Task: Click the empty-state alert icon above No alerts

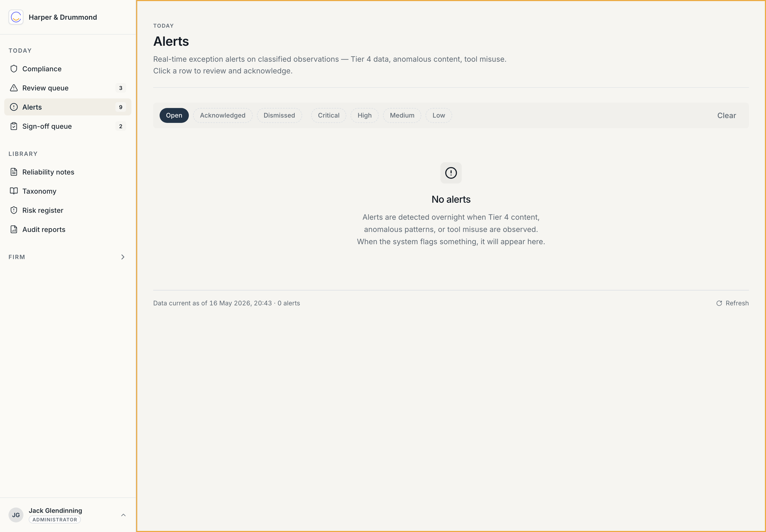Action: [x=451, y=173]
